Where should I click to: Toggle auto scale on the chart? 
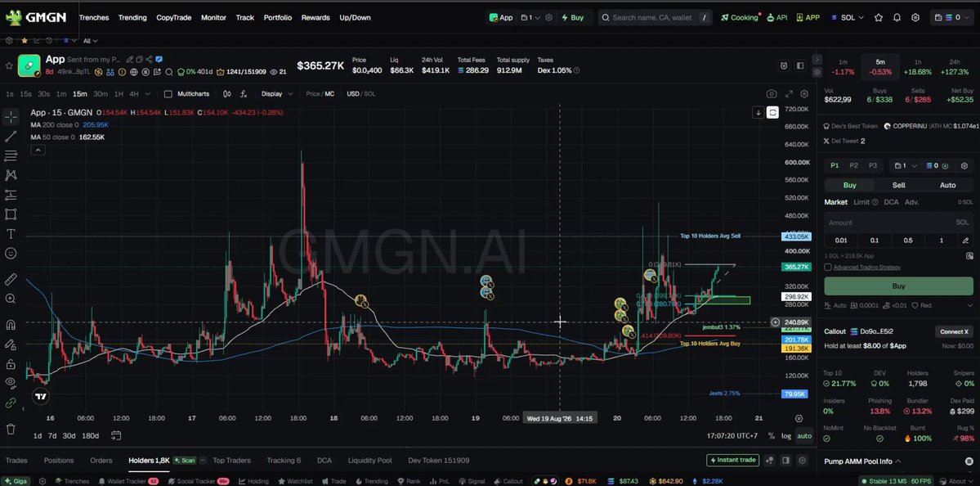pos(803,436)
